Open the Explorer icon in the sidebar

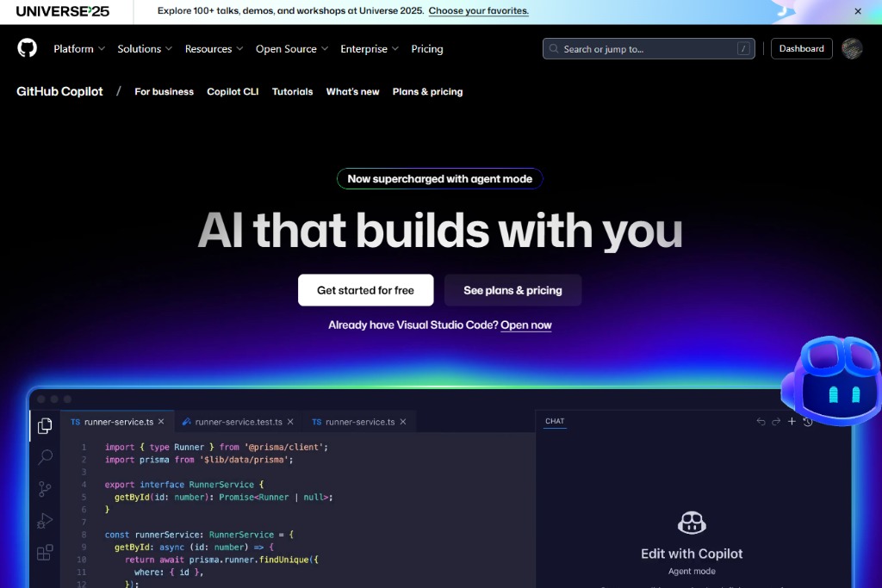45,425
